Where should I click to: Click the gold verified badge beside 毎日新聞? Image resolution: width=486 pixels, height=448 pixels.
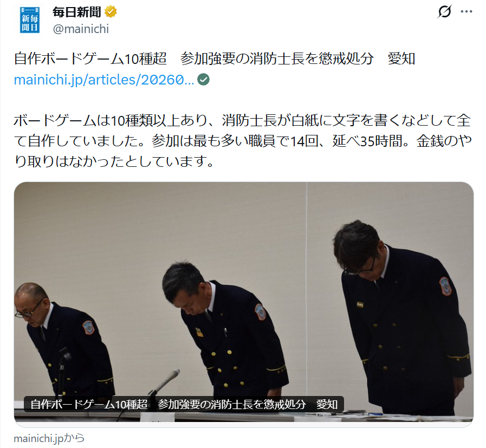[111, 12]
